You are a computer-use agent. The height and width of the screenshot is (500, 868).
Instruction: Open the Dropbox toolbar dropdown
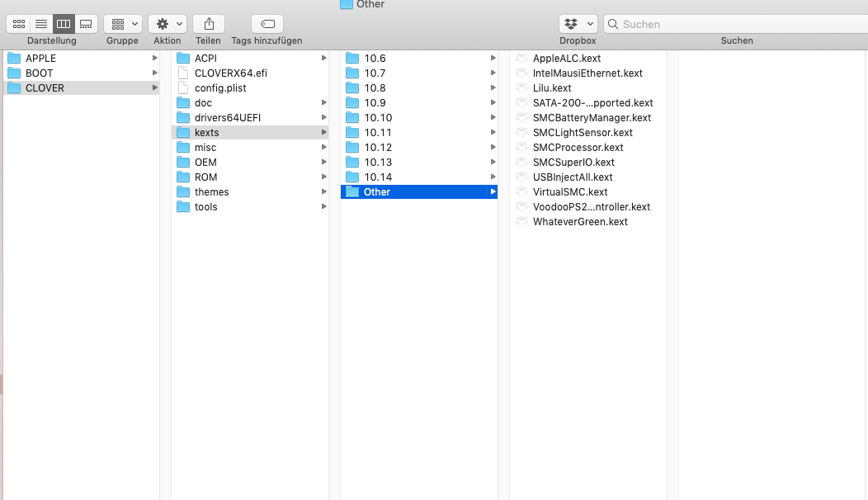tap(578, 24)
